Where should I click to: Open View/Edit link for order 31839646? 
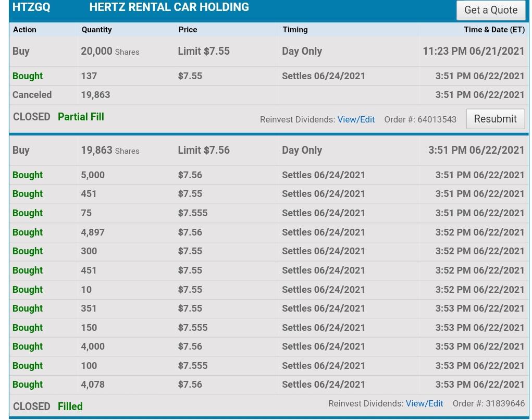(425, 403)
